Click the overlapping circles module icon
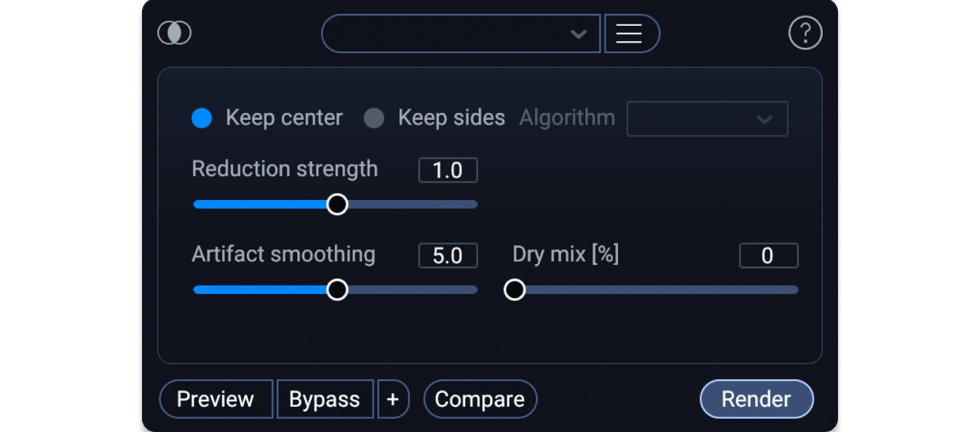Viewport: 980px width, 432px height. point(174,33)
